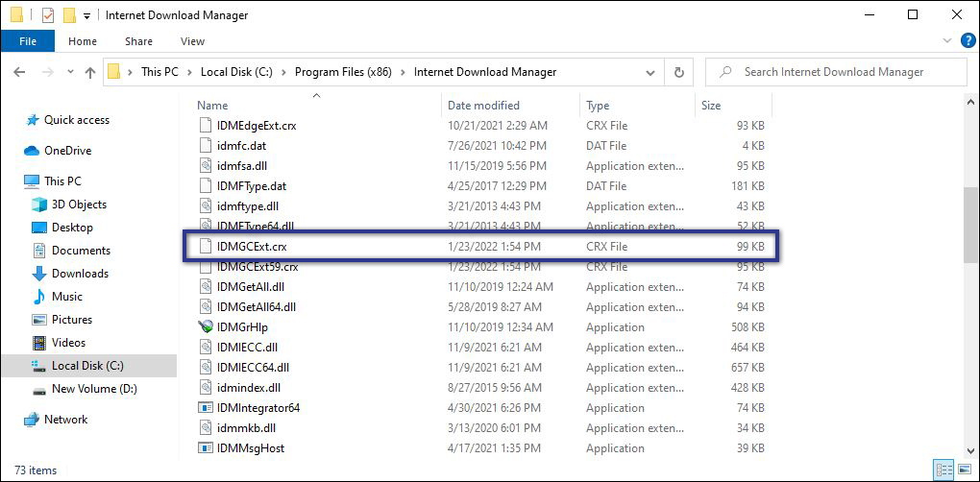
Task: Select the idmfsa.dll file icon
Action: point(206,166)
